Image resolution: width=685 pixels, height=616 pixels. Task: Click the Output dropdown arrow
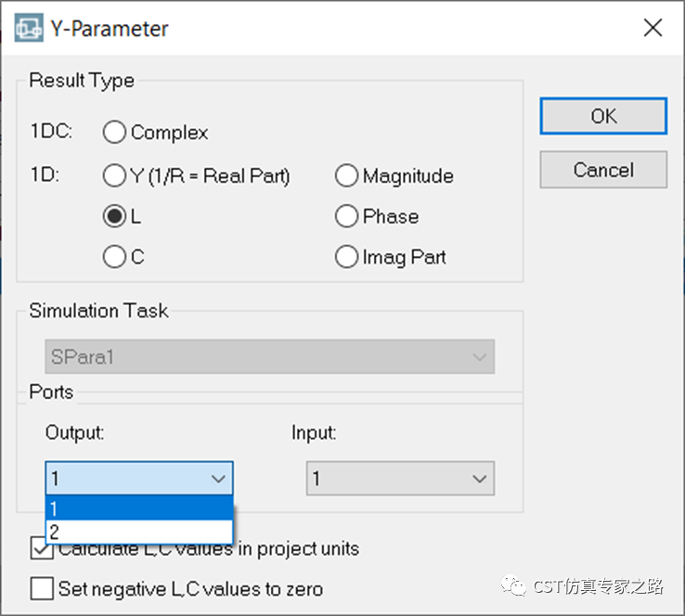click(x=218, y=479)
